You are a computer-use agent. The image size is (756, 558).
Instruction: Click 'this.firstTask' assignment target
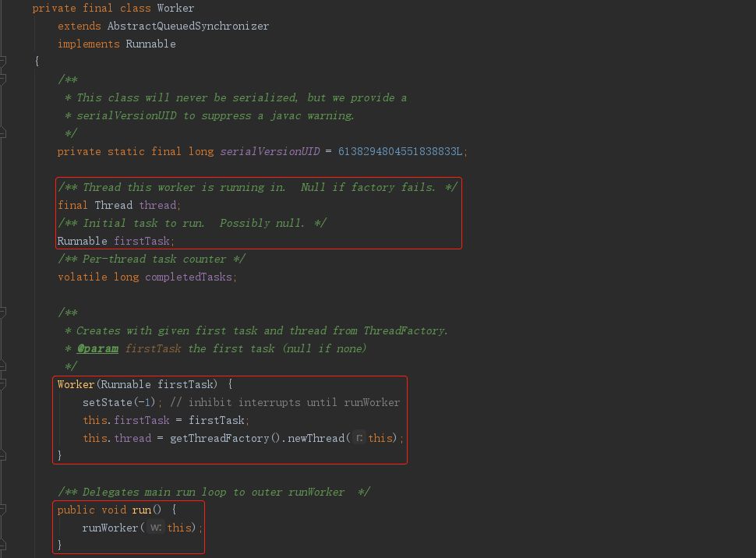click(125, 420)
